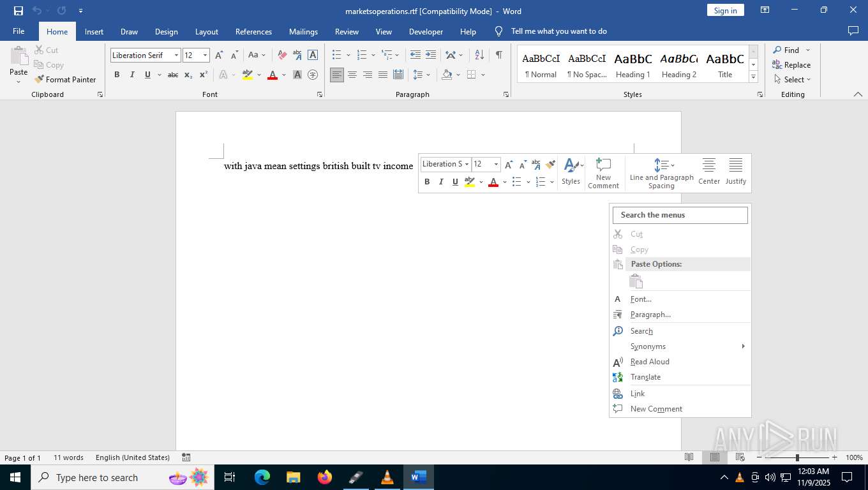Click Read Aloud in the context menu
This screenshot has width=868, height=490.
tap(680, 362)
